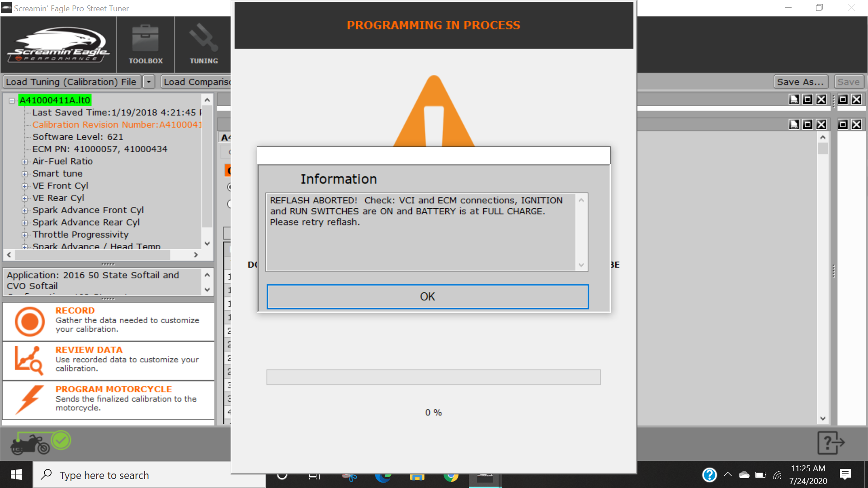This screenshot has height=488, width=868.
Task: Select Throttle Progressivity tree item
Action: point(80,235)
